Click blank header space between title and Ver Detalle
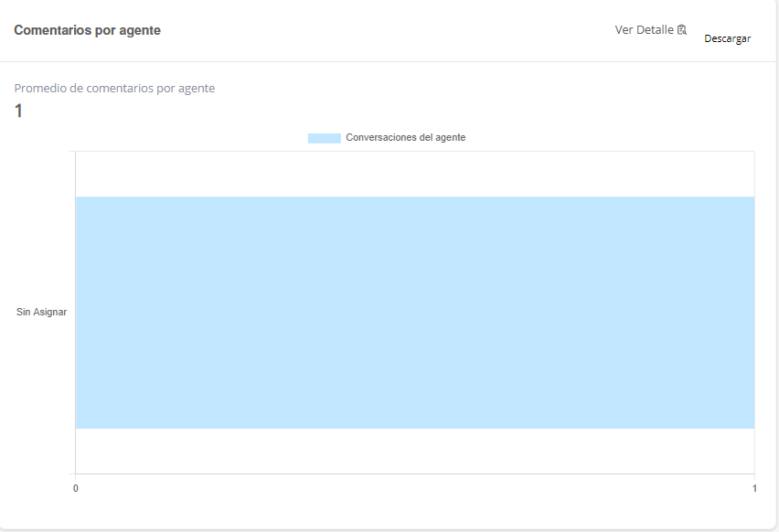The width and height of the screenshot is (779, 532). point(384,30)
